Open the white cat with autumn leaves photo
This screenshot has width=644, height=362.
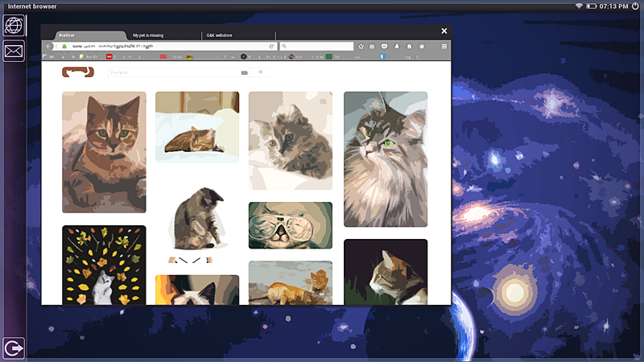pos(104,265)
